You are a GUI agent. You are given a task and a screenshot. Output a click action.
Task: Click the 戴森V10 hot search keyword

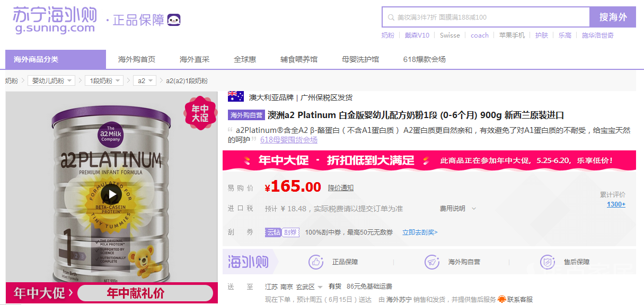[x=417, y=35]
